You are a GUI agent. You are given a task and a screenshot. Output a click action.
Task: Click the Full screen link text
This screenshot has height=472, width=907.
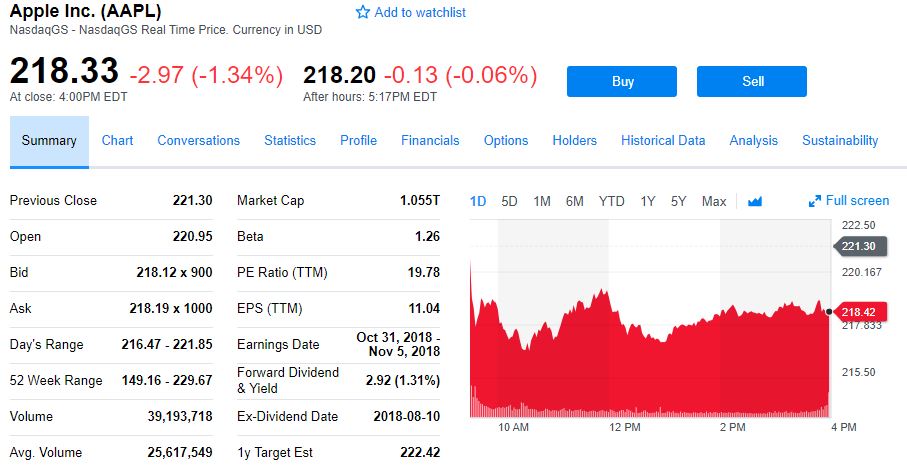click(x=857, y=201)
